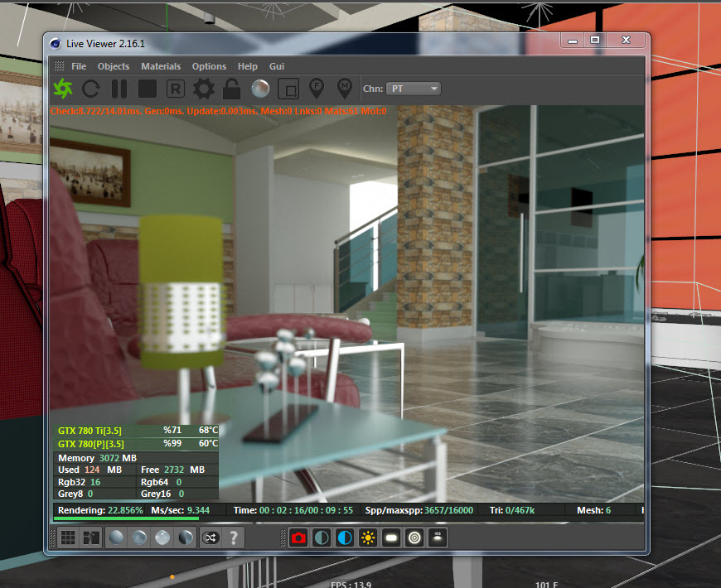Click the Memory 3072 MB readout

pyautogui.click(x=98, y=458)
